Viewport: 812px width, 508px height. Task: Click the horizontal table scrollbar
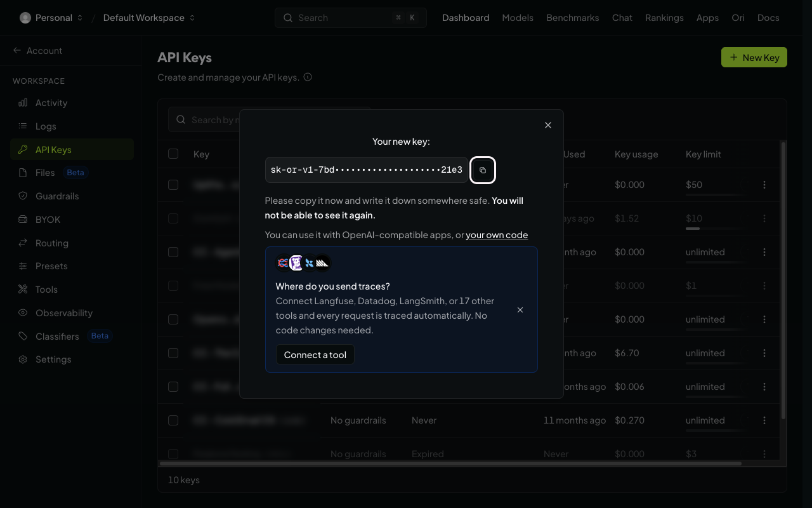pyautogui.click(x=450, y=464)
